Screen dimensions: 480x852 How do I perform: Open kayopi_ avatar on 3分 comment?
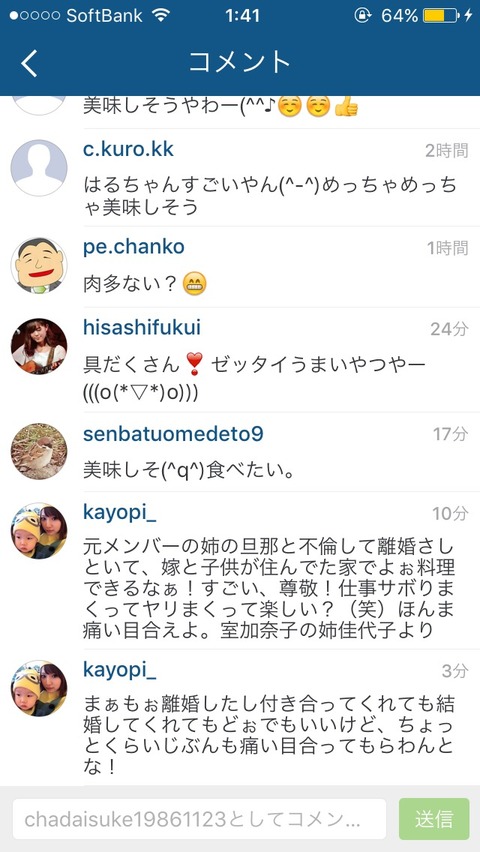pos(39,688)
